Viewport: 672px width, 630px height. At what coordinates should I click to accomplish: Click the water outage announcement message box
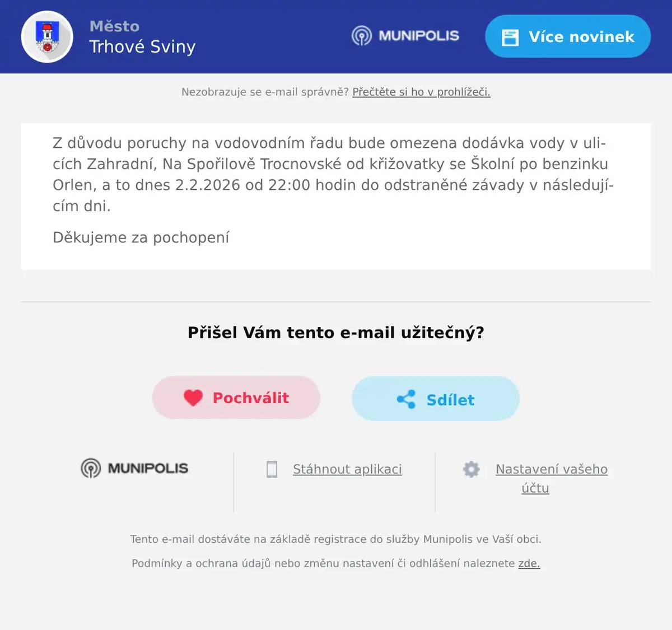[x=336, y=195]
